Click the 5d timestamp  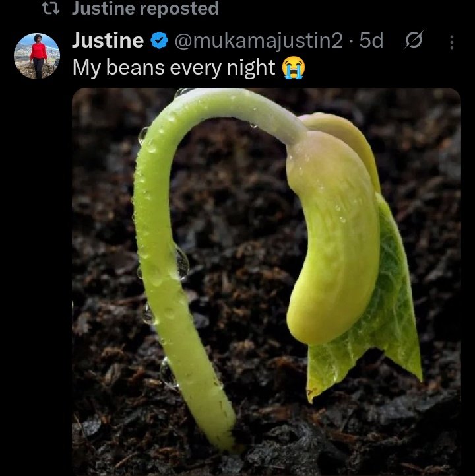(x=371, y=40)
